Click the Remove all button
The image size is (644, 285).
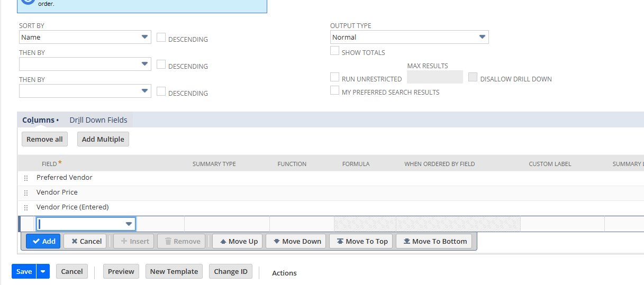pyautogui.click(x=44, y=139)
